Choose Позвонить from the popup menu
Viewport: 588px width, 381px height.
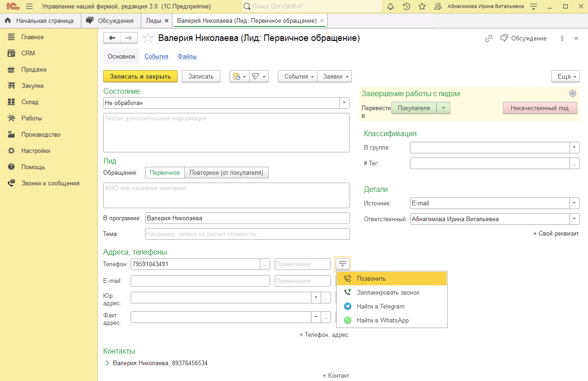pos(371,279)
